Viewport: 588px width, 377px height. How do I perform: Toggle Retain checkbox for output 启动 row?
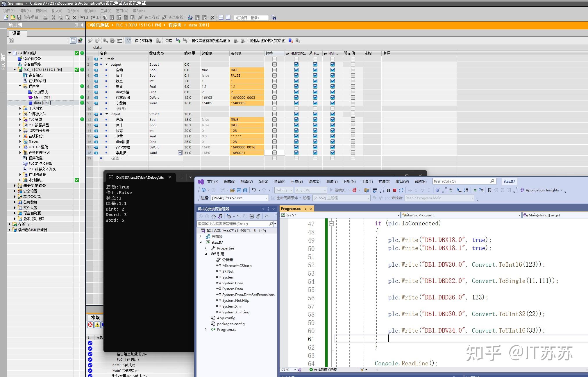pos(274,70)
